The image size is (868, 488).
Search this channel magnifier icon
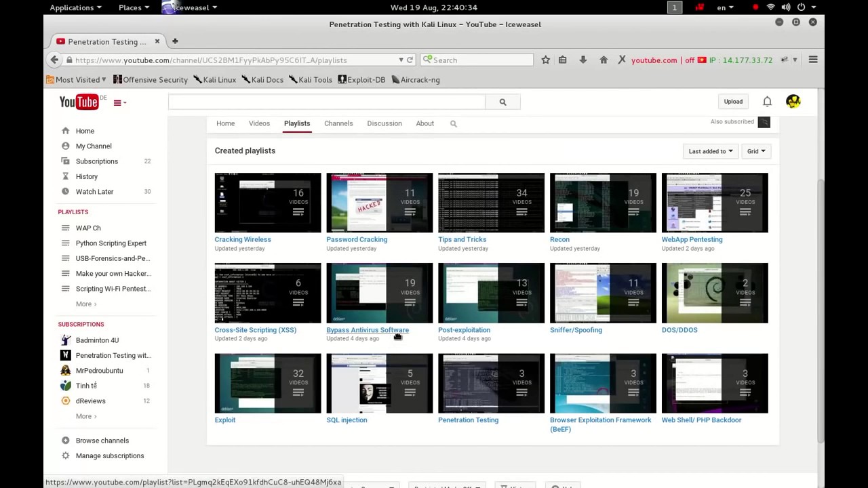coord(454,123)
